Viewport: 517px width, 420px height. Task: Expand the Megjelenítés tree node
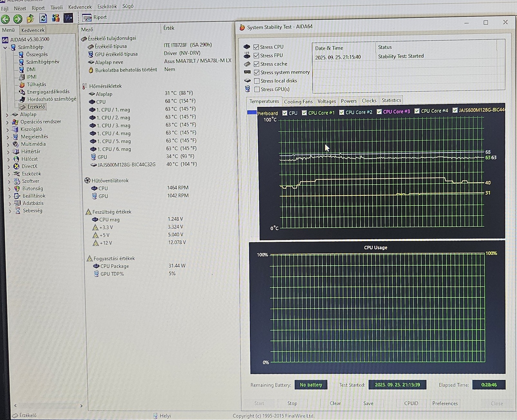(8, 137)
